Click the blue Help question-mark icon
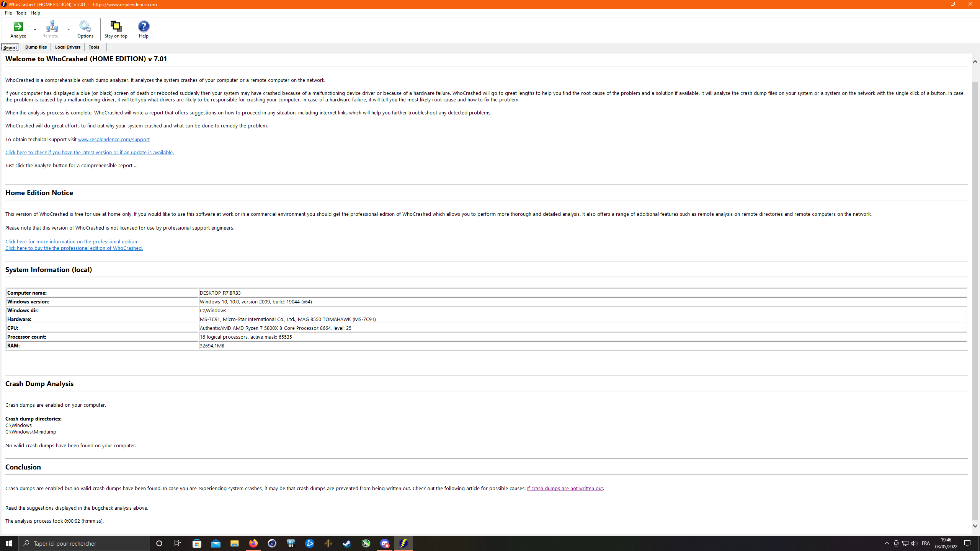Viewport: 980px width, 551px height. tap(144, 27)
